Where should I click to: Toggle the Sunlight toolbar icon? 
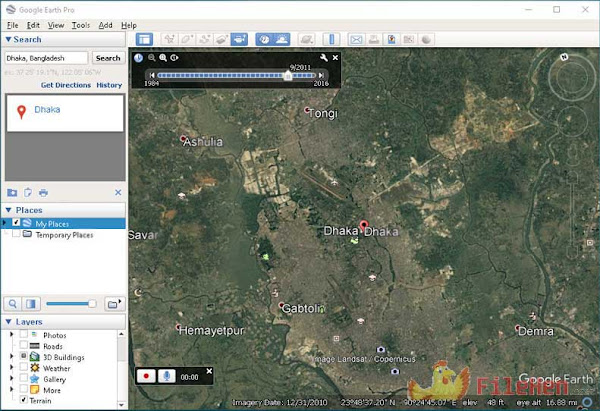point(282,39)
